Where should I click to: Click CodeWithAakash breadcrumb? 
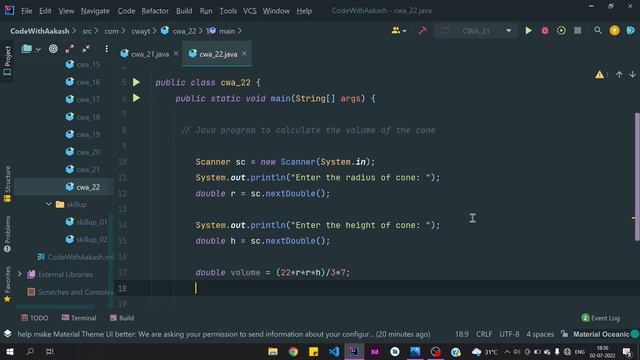pyautogui.click(x=40, y=31)
